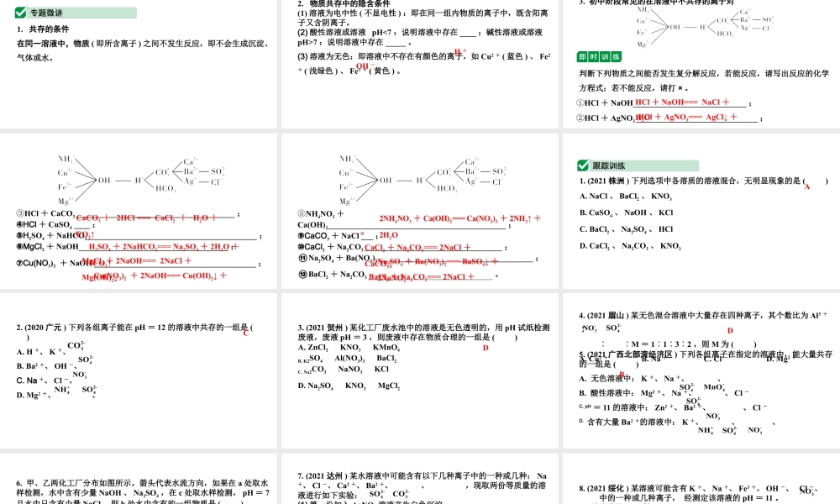The height and width of the screenshot is (504, 840).
Task: Click the red answer C in question 2
Action: tap(245, 333)
